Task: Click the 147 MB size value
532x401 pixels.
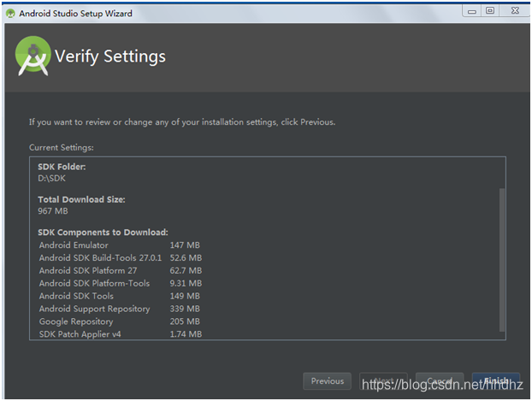Action: click(x=185, y=245)
